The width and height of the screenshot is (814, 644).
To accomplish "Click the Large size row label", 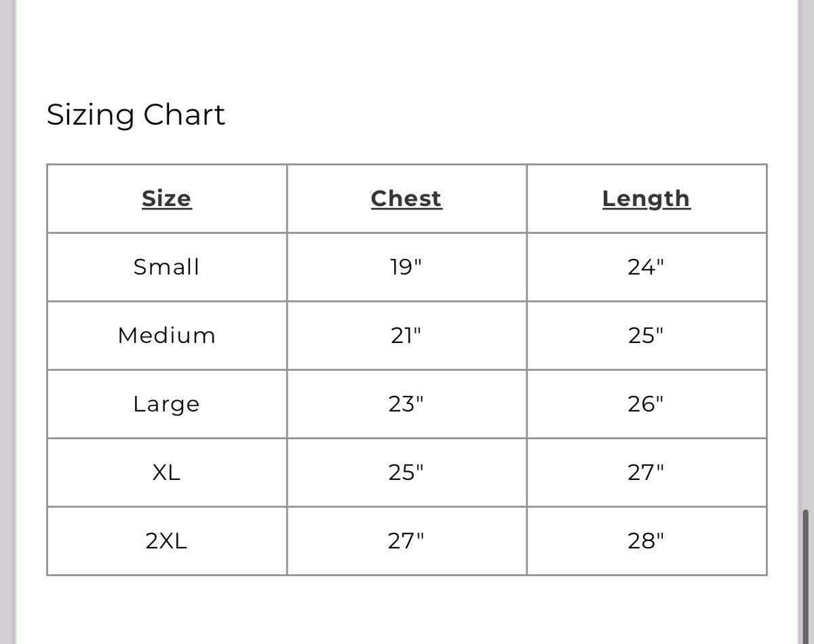I will (167, 404).
